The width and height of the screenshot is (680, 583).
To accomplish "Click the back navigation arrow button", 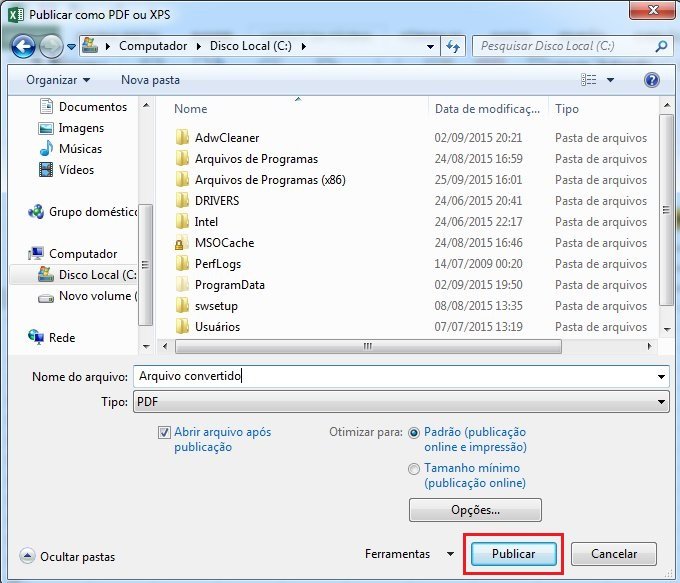I will (x=24, y=46).
